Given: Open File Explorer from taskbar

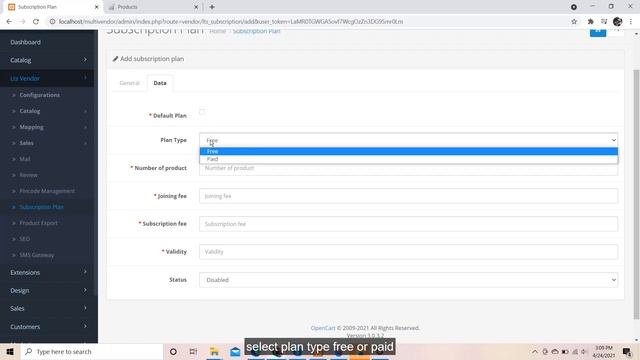Looking at the screenshot, I should [x=214, y=351].
